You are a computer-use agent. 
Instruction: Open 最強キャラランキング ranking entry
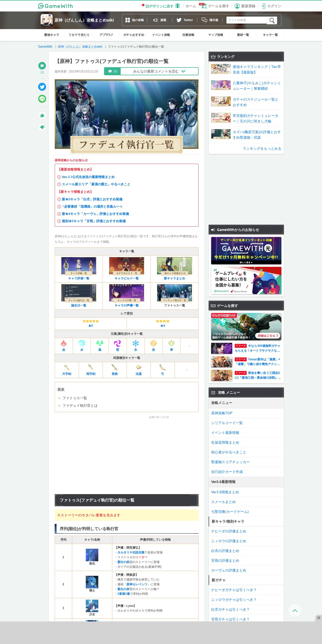246,69
